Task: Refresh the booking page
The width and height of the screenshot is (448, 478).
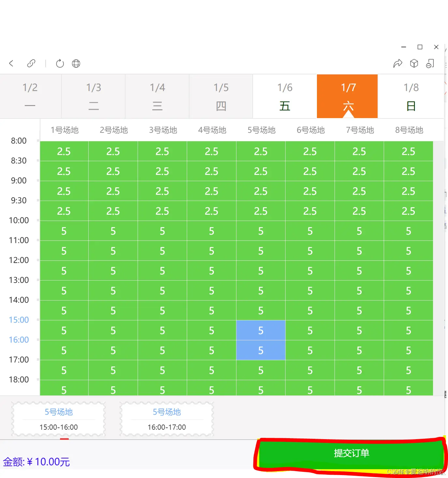Action: [x=60, y=63]
